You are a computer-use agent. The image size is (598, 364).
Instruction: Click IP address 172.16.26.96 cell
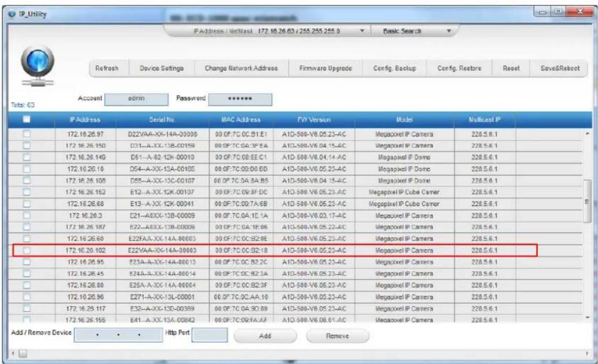(x=85, y=297)
